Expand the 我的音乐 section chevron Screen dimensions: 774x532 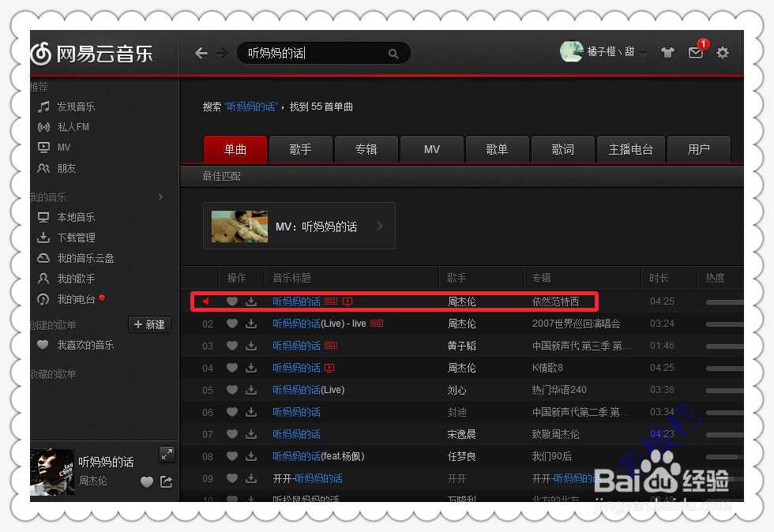point(160,197)
